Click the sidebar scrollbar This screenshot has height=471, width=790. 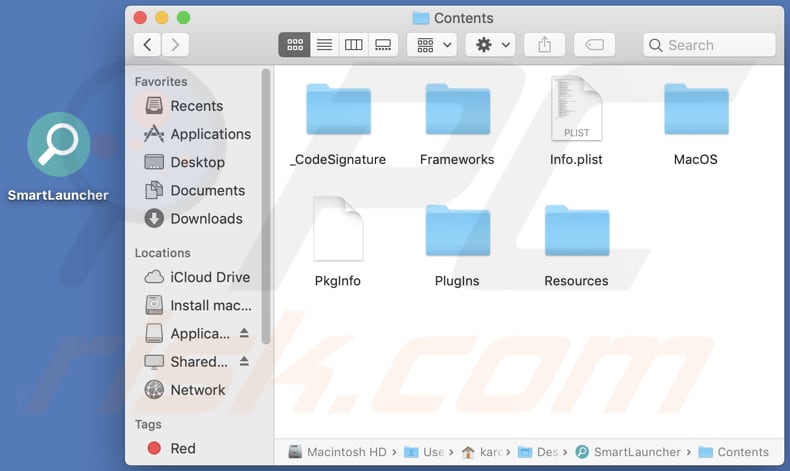pos(266,207)
